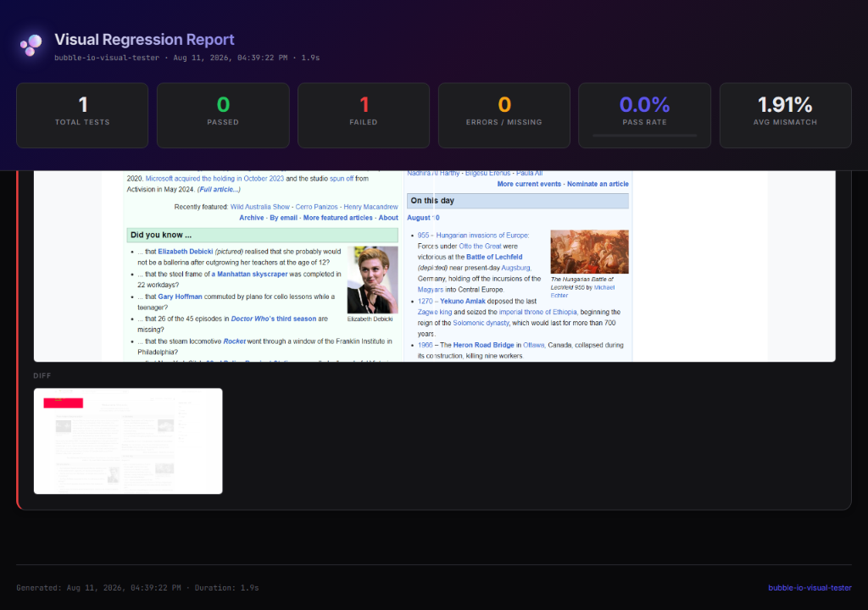Click the 'Archive' link under featured article
868x610 pixels.
tap(251, 218)
